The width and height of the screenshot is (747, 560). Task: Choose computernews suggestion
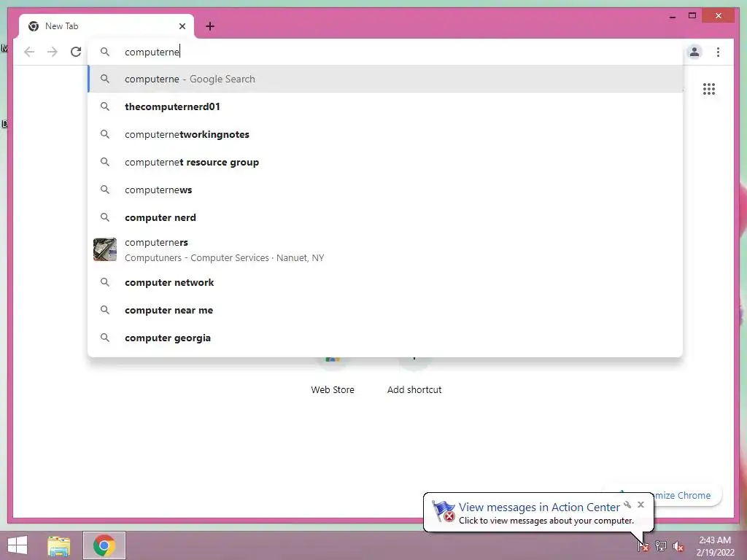tap(385, 190)
